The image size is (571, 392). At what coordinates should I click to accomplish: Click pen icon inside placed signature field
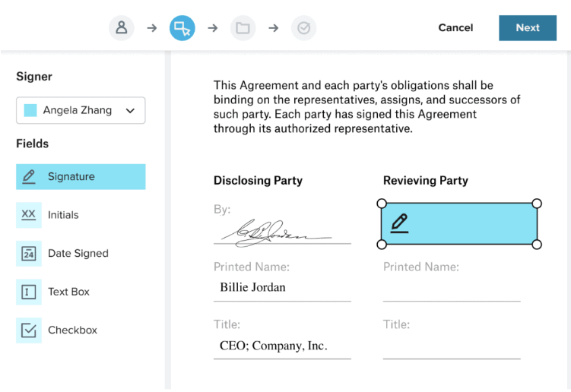coord(399,223)
